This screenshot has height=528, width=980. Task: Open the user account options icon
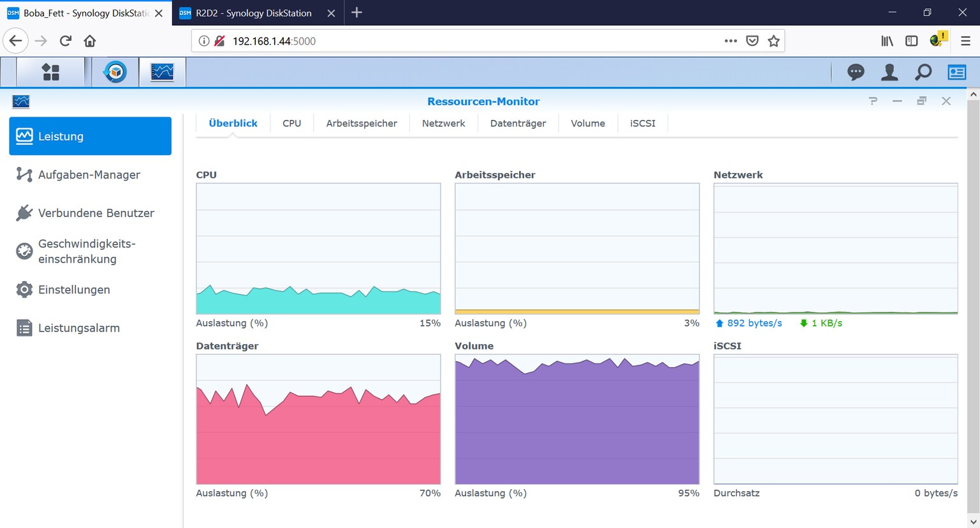[889, 73]
